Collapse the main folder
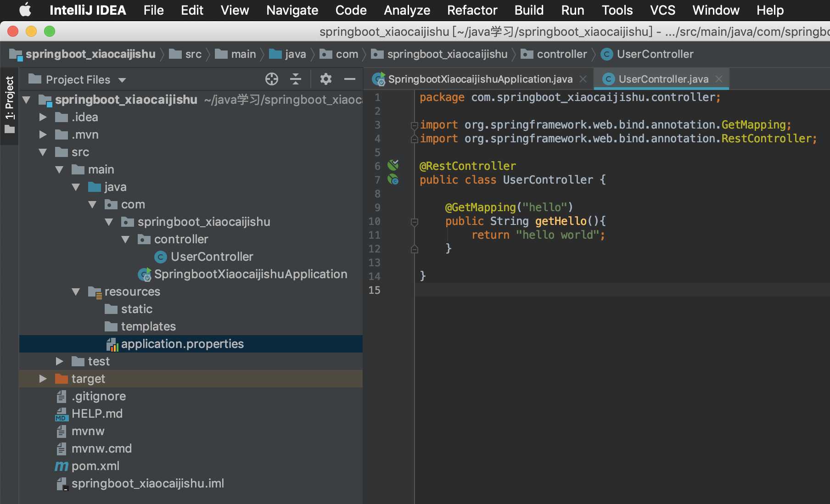Screen dimensions: 830x504 coord(59,169)
